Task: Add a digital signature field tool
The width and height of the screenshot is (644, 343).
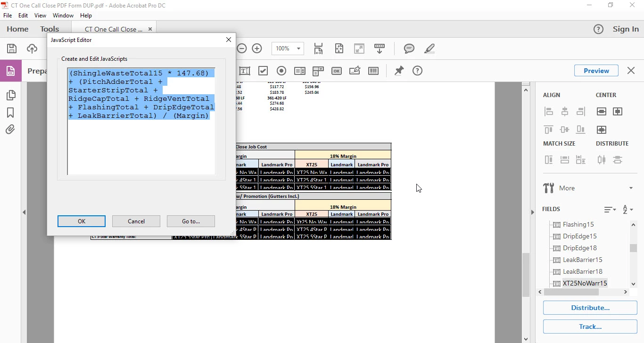Action: [355, 71]
